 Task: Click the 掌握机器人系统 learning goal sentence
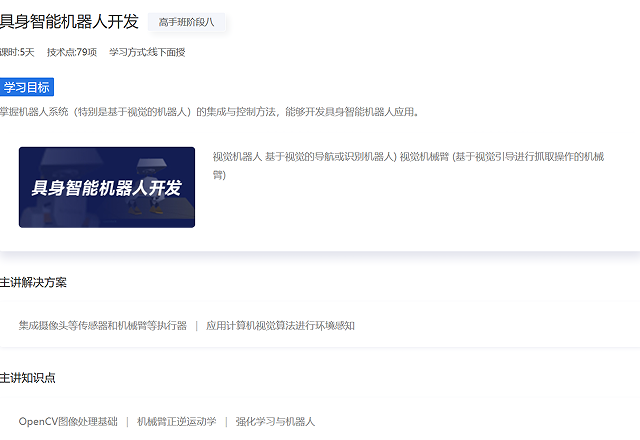(x=209, y=112)
